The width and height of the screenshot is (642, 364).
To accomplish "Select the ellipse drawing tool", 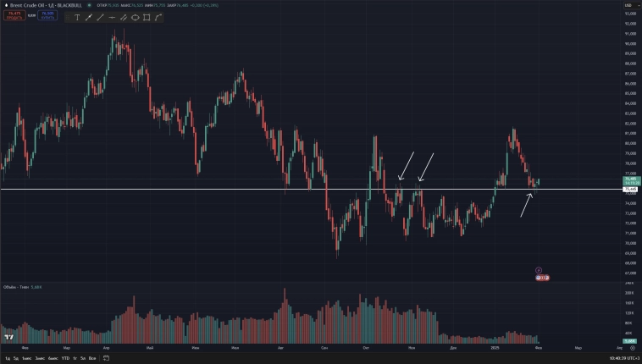I will tap(135, 17).
